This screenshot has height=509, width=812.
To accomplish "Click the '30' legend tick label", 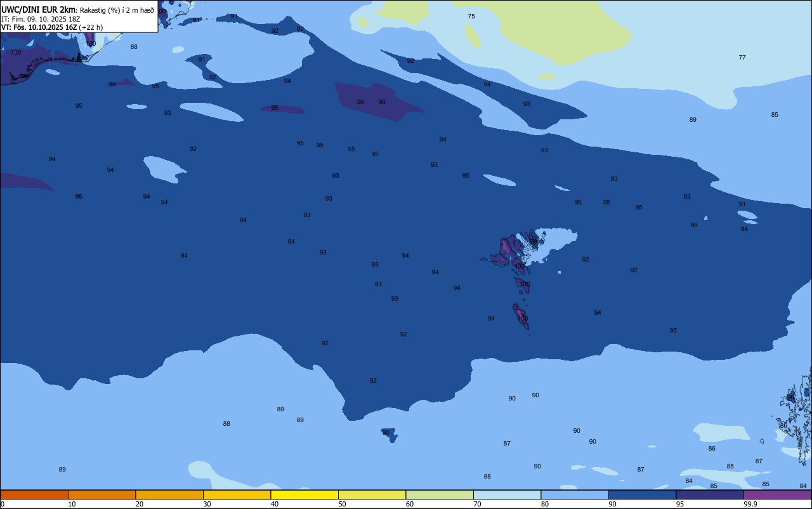I will pyautogui.click(x=207, y=504).
